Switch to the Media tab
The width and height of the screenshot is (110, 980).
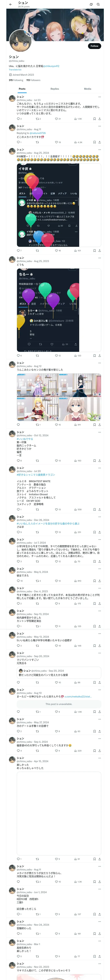coord(88,89)
